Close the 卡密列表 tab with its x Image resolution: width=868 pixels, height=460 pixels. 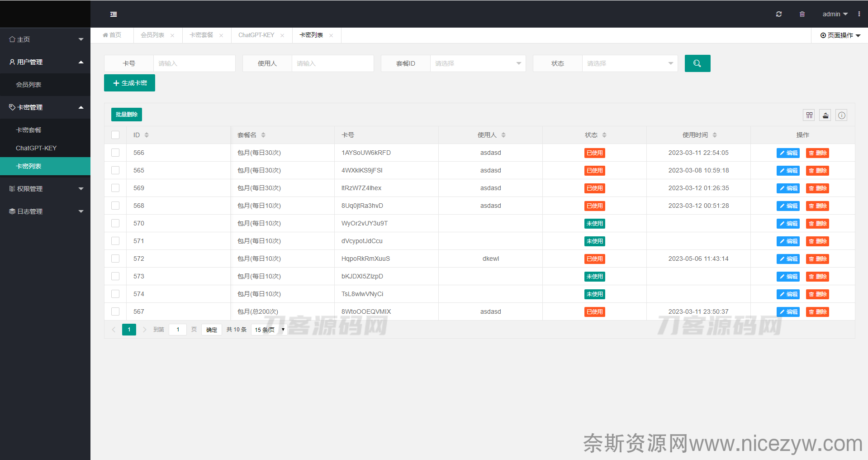tap(331, 35)
